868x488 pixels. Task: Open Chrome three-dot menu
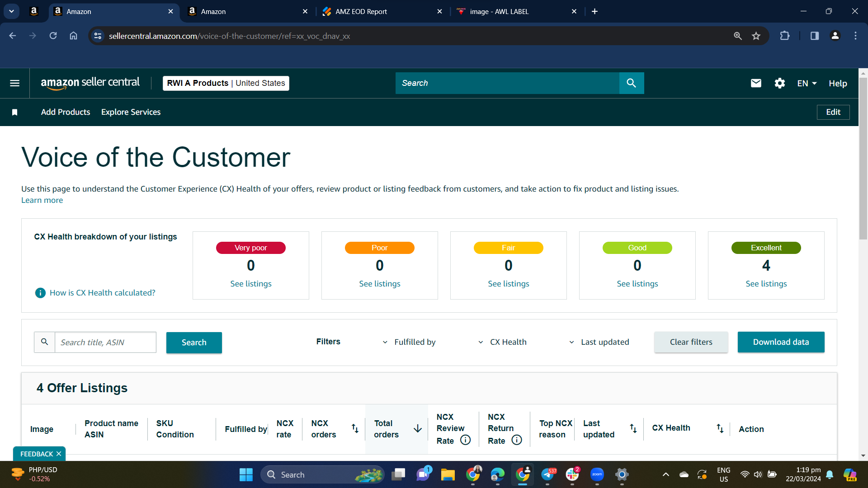pos(855,36)
